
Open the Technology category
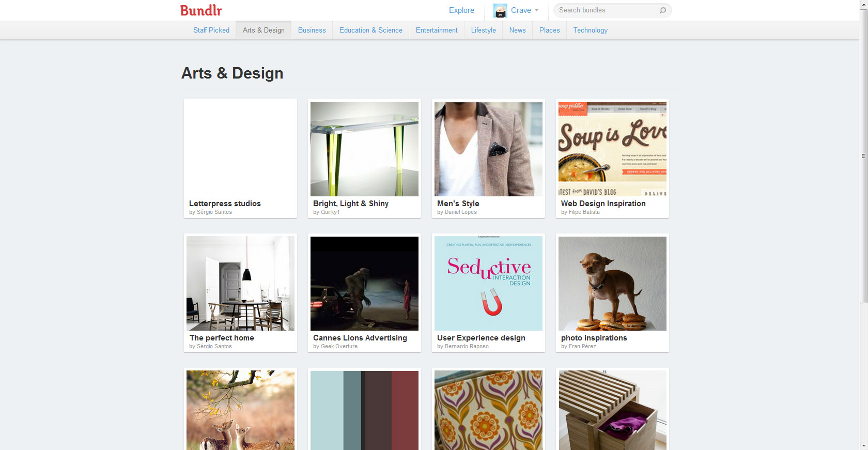(x=591, y=30)
